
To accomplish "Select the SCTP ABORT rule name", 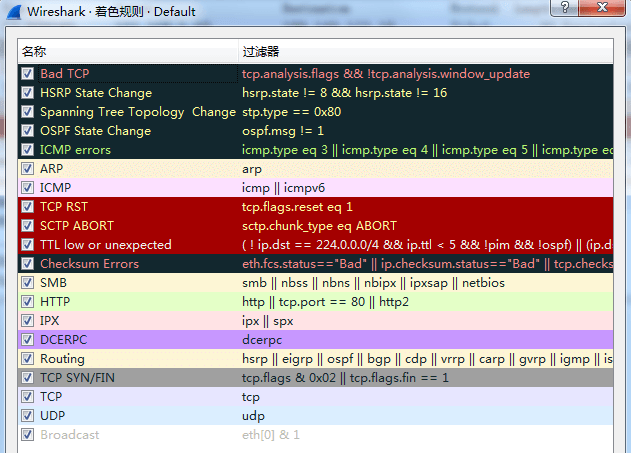I will (x=77, y=226).
